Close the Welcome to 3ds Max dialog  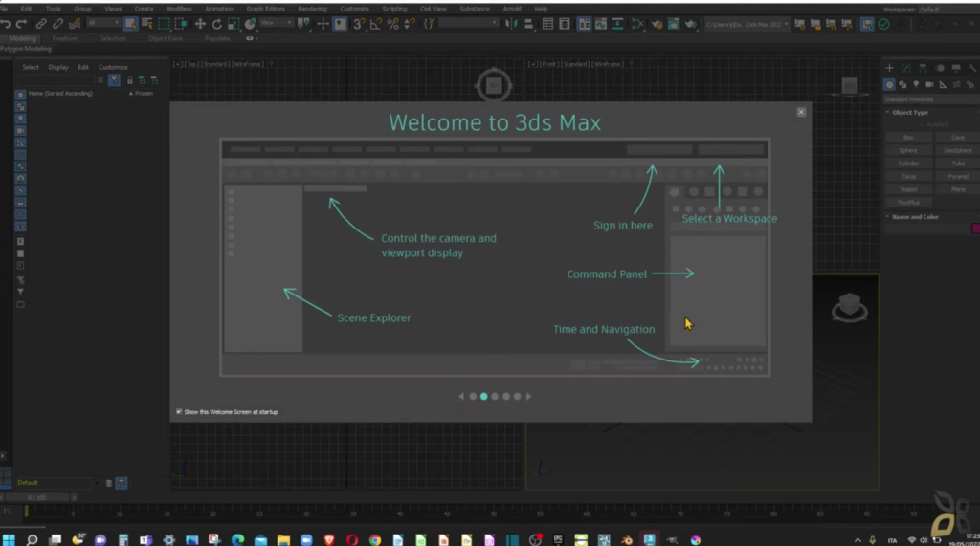pyautogui.click(x=801, y=112)
